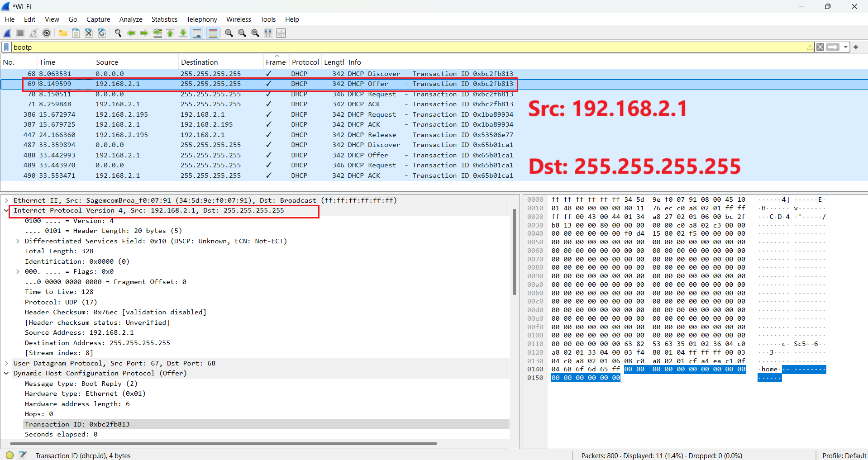Jump to the last packet

point(183,33)
